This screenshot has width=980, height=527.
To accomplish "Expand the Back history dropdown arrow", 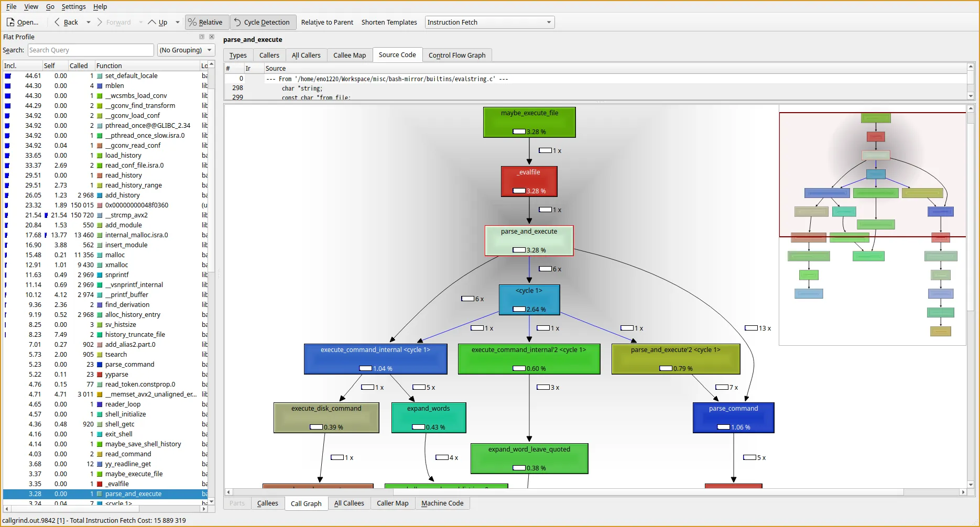I will point(88,23).
